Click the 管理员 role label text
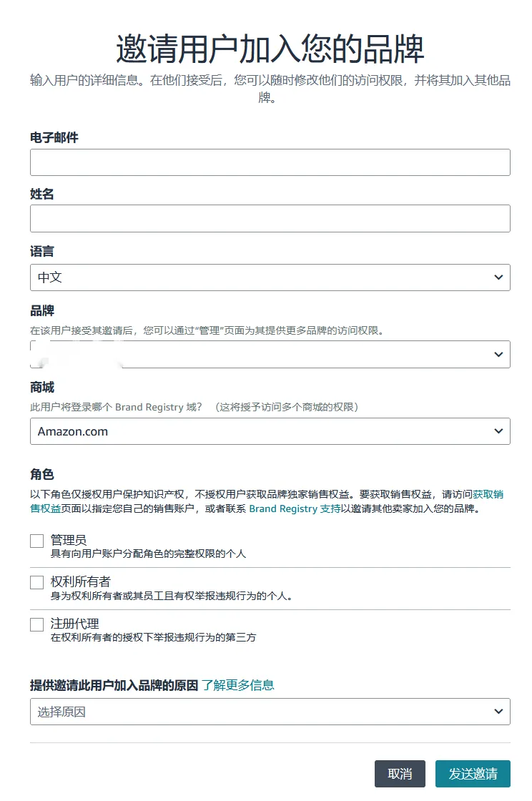The image size is (532, 801). 69,540
